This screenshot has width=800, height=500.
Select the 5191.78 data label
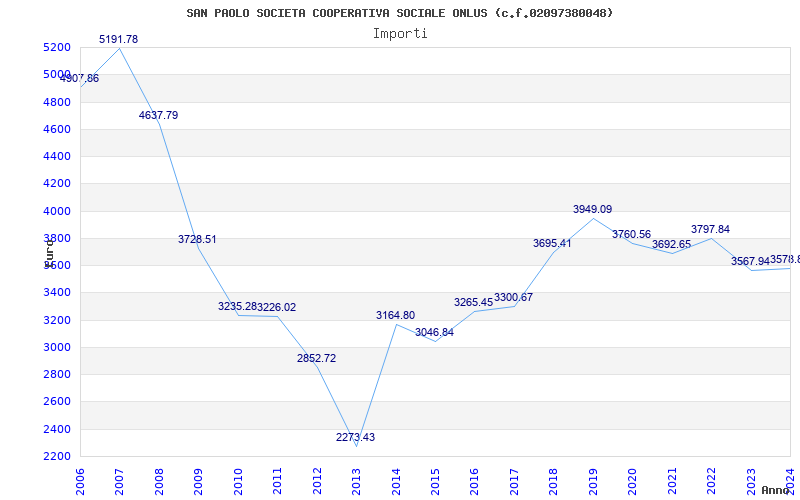coord(118,39)
